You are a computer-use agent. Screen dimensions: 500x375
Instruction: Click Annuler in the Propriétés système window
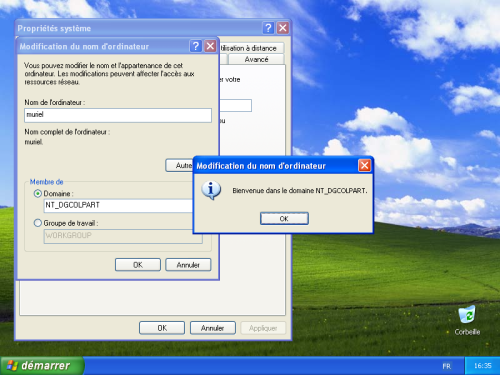coord(213,328)
